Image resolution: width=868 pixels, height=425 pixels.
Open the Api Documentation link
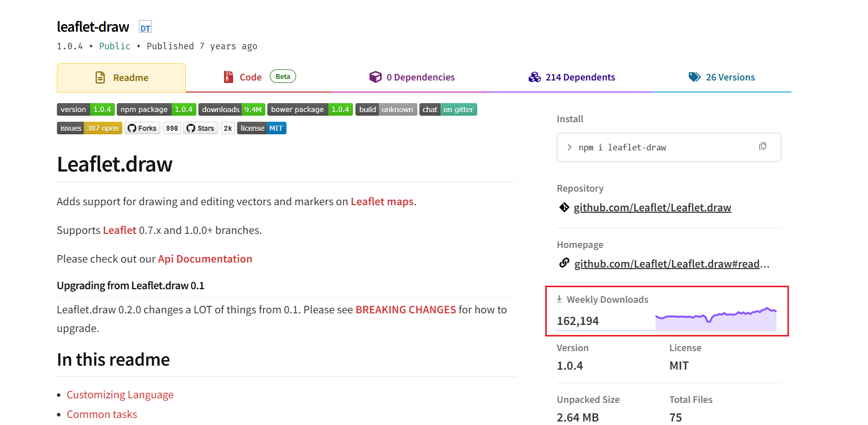click(x=205, y=259)
